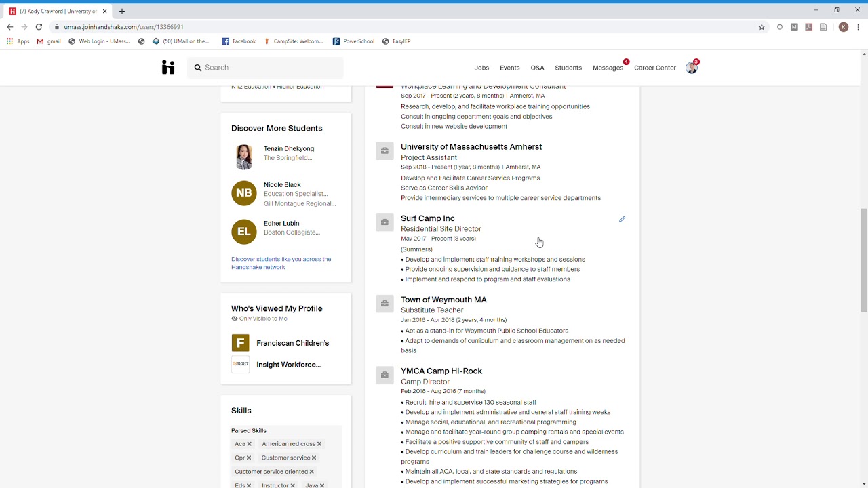Click the browser address bar URL

pyautogui.click(x=124, y=27)
